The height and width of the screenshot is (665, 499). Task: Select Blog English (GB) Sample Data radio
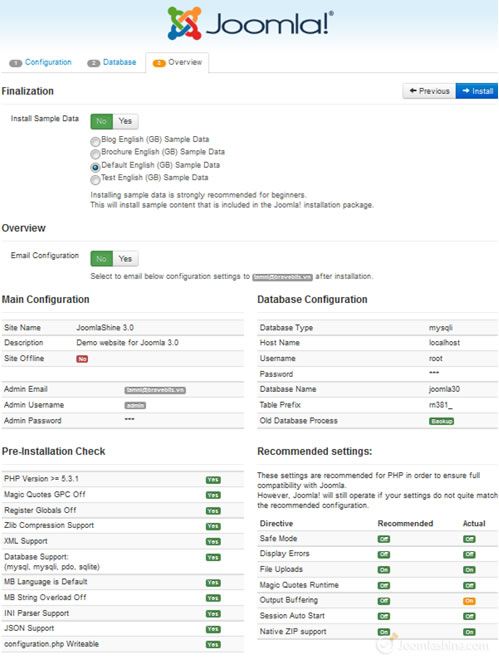coord(95,141)
